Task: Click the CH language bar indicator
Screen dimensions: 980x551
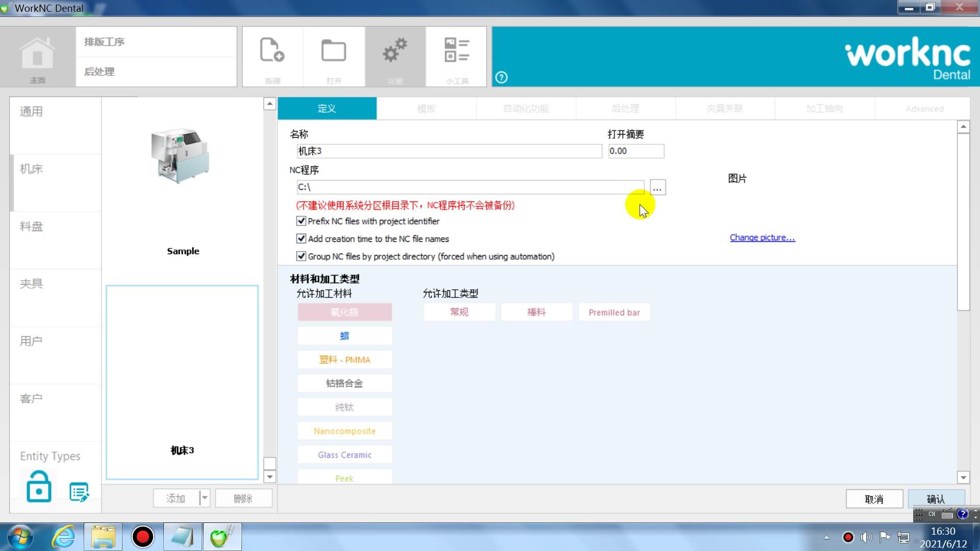Action: pos(932,514)
